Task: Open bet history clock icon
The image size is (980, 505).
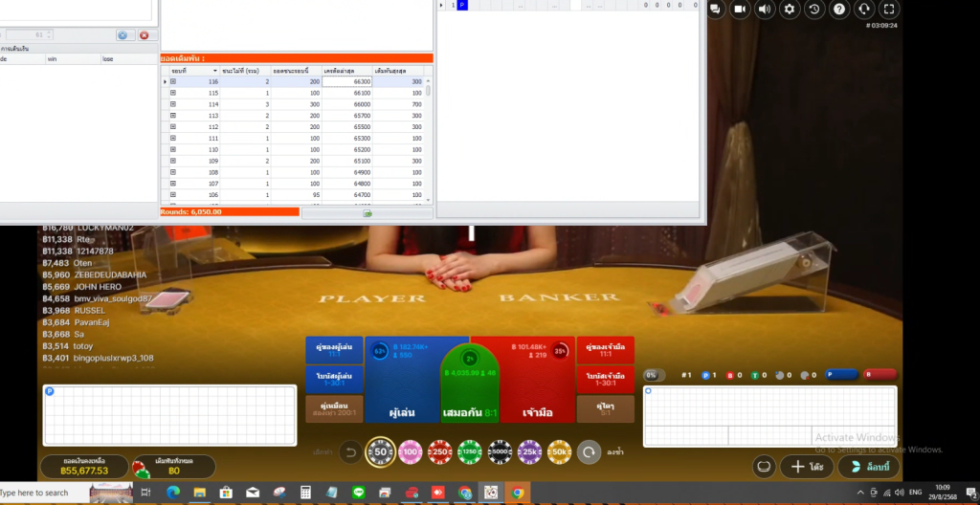Action: click(814, 9)
